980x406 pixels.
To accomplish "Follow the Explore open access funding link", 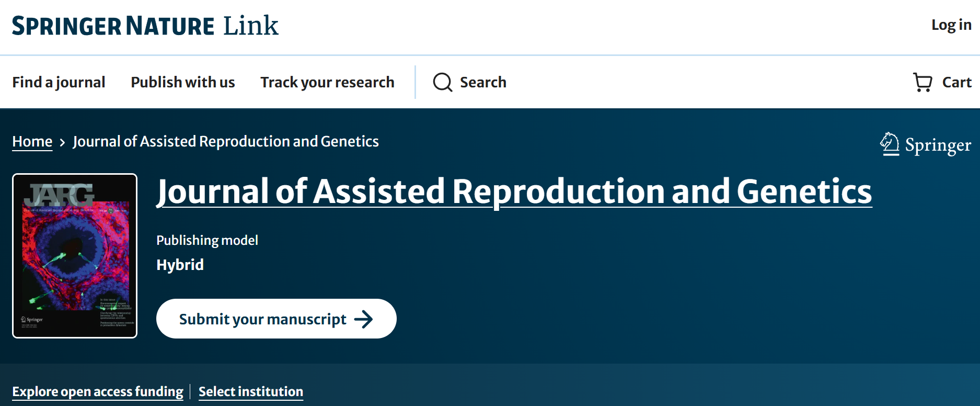I will [x=98, y=391].
